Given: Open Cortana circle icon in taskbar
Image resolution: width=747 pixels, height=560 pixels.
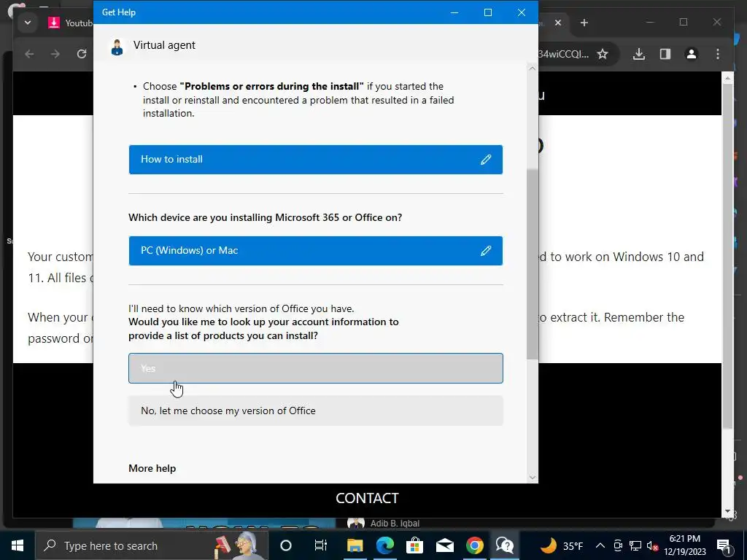Looking at the screenshot, I should (285, 545).
